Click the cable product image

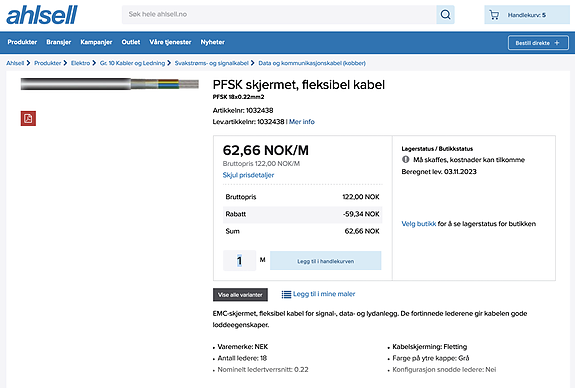110,84
